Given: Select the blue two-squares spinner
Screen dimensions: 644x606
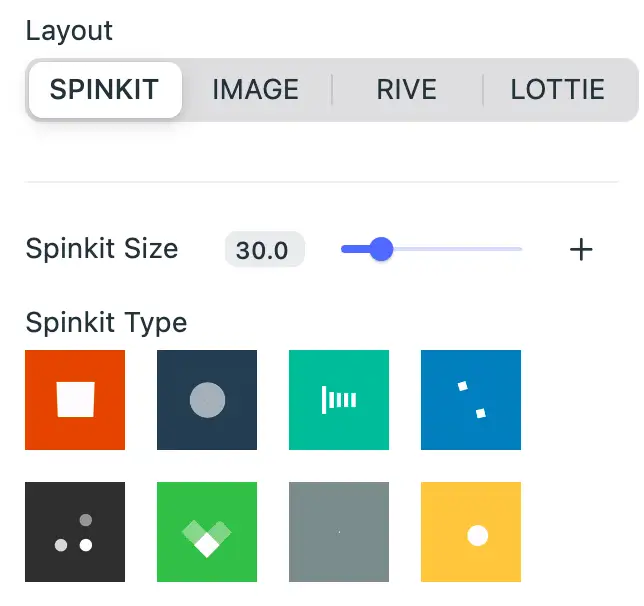Looking at the screenshot, I should pos(471,400).
